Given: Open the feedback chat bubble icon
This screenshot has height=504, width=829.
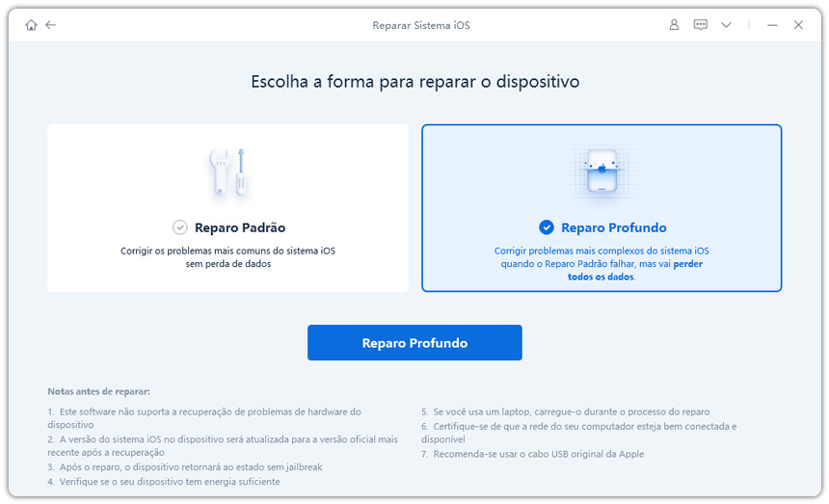Looking at the screenshot, I should pyautogui.click(x=701, y=25).
